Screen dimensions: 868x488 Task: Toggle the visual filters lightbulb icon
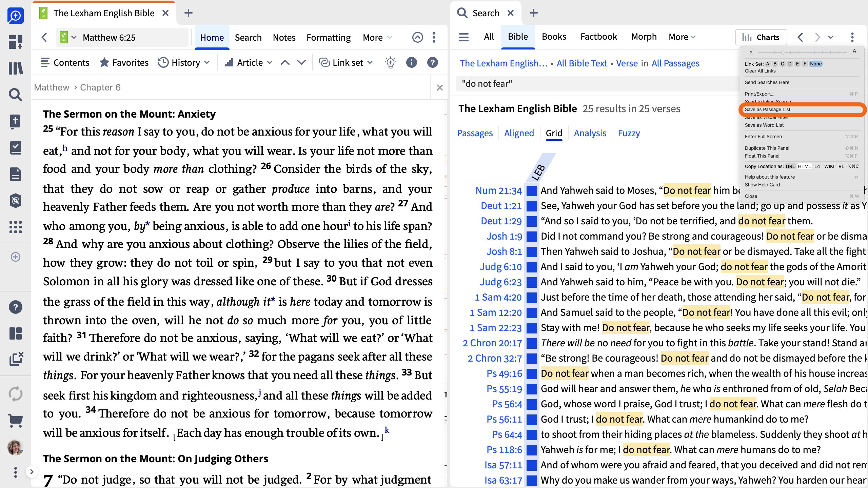click(x=391, y=63)
